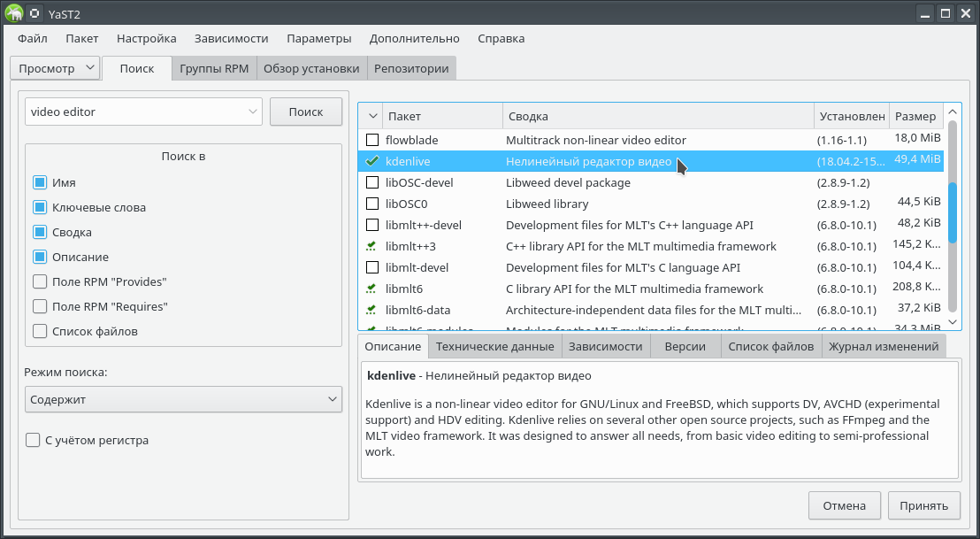Click "Libweed devel package" summary text
The height and width of the screenshot is (539, 980).
[568, 182]
